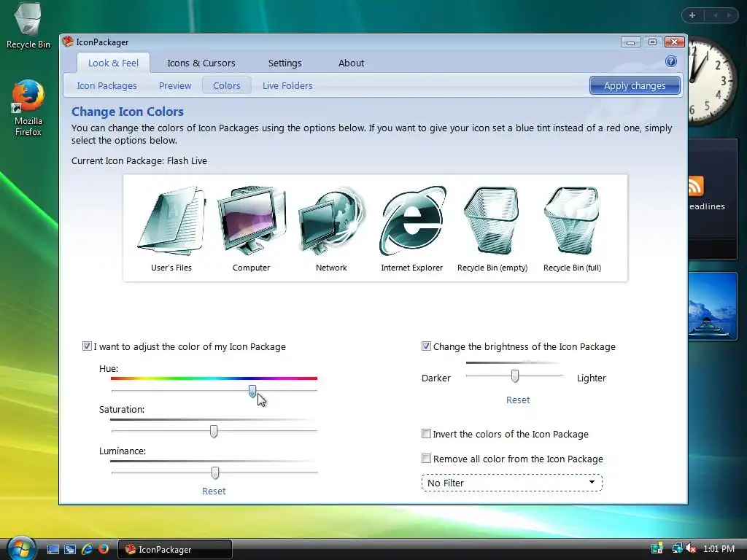Uncheck Change the brightness of the Icon Package
The width and height of the screenshot is (747, 560).
(x=426, y=346)
